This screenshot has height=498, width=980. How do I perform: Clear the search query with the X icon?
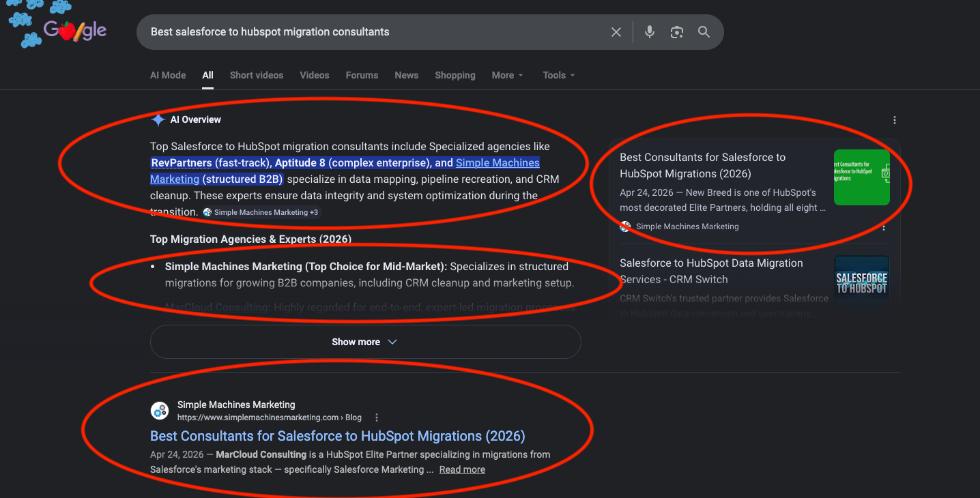(616, 32)
